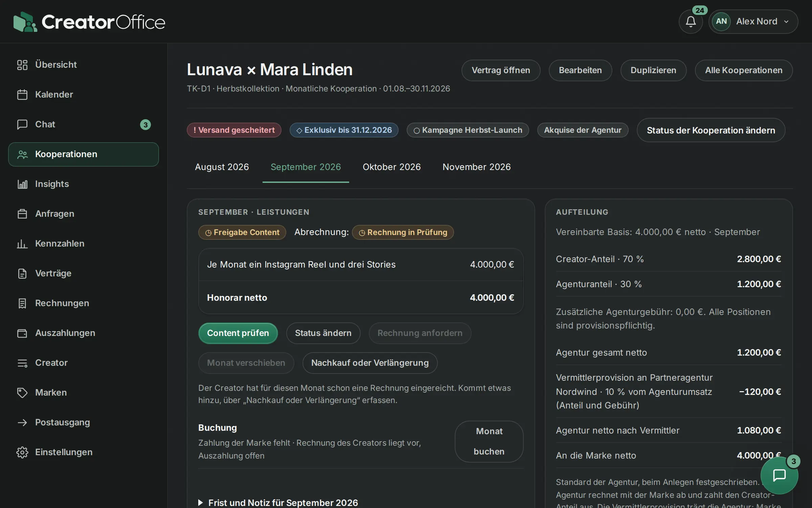This screenshot has width=812, height=508.
Task: Click Nachkauf oder Verlängerung
Action: [x=370, y=363]
